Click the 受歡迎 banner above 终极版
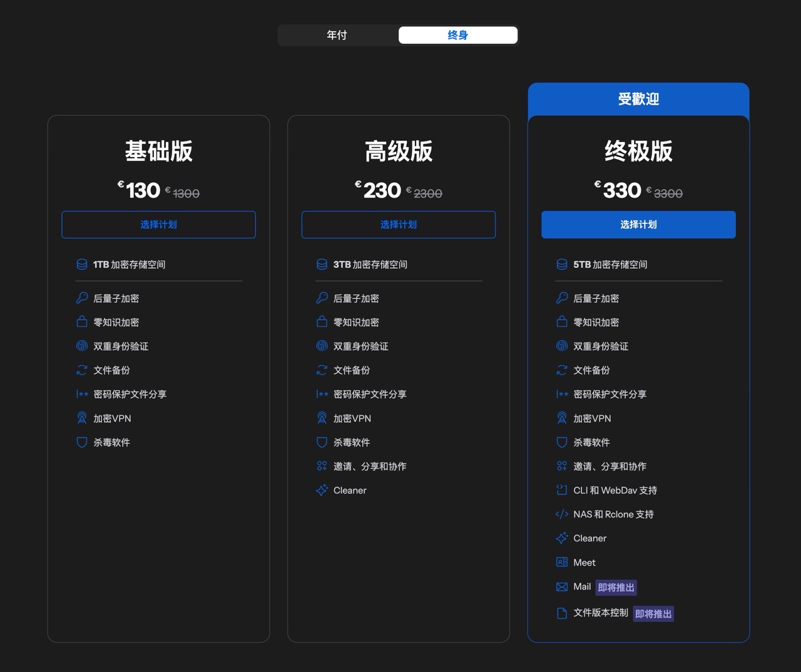 tap(638, 99)
